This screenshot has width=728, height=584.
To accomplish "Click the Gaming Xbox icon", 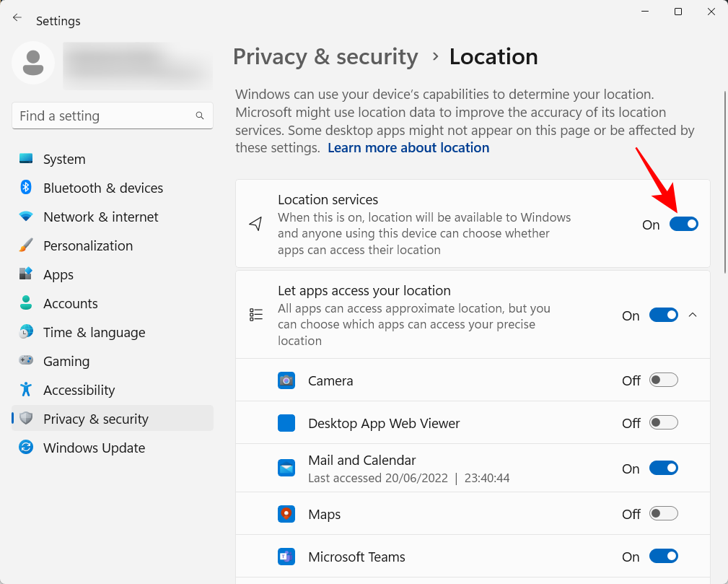I will (x=25, y=361).
